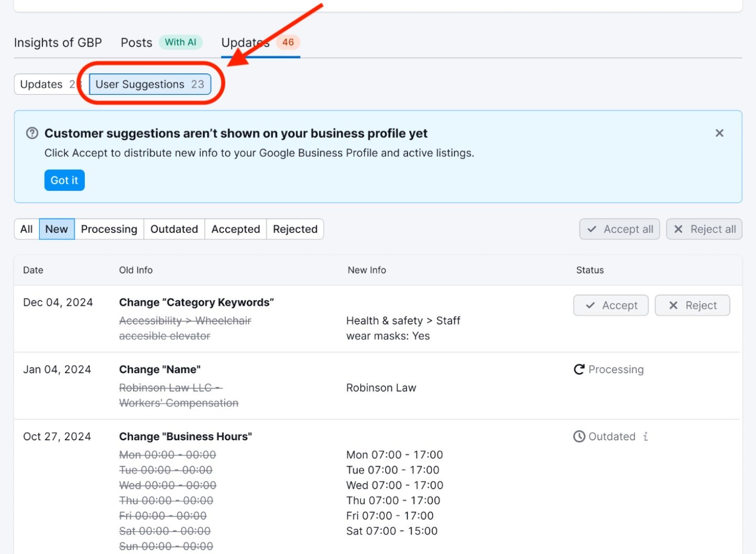Switch to the Rejected filter
Viewport: 756px width, 554px height.
pyautogui.click(x=295, y=229)
